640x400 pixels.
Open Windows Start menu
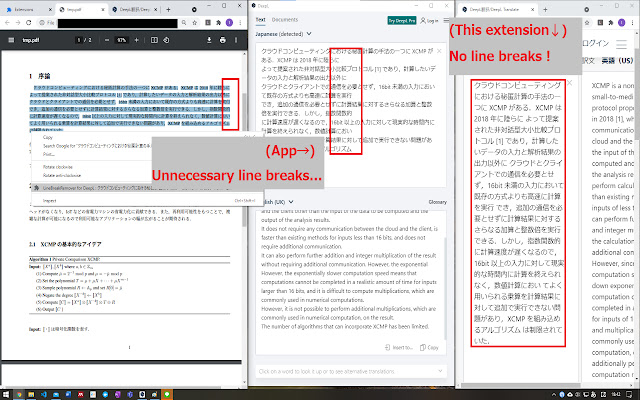tap(6, 394)
